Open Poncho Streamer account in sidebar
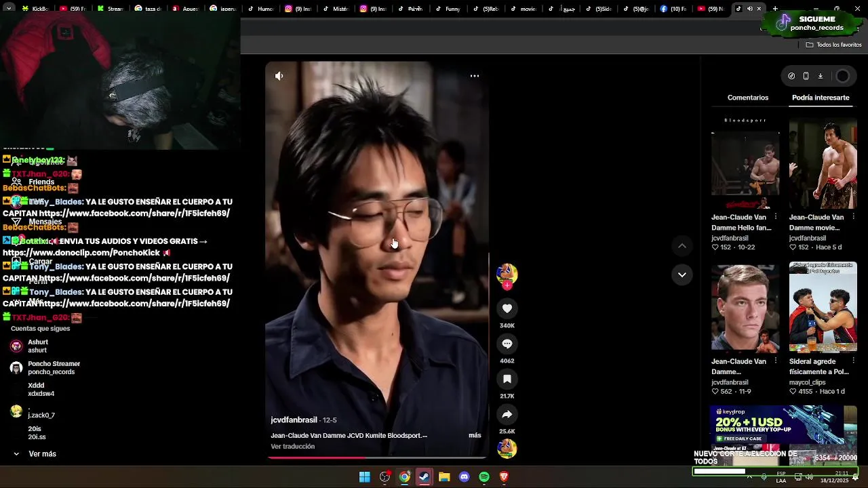 pos(45,368)
